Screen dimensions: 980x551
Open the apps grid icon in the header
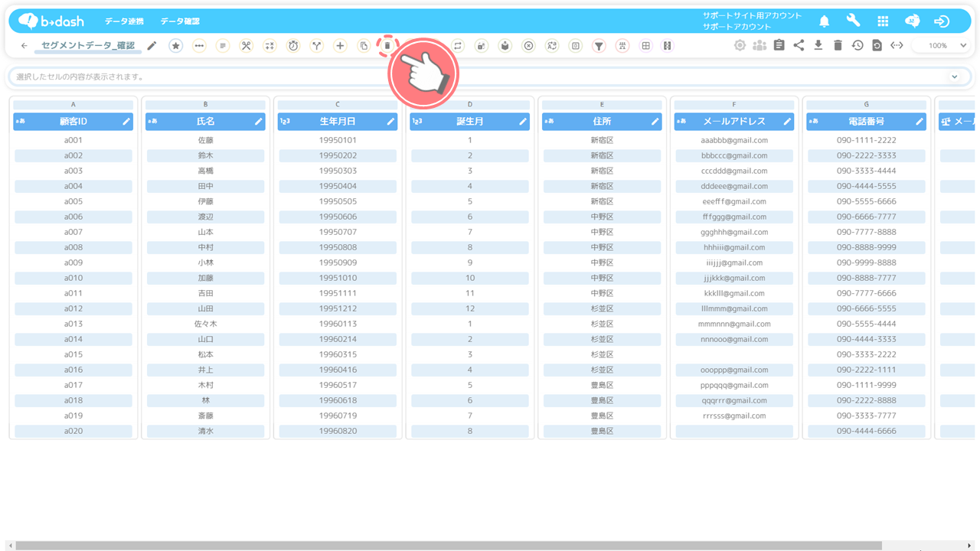pyautogui.click(x=883, y=21)
